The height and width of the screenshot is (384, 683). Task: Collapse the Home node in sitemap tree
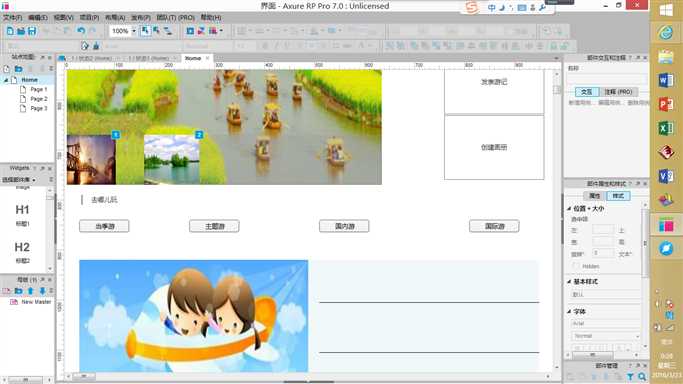pos(6,80)
